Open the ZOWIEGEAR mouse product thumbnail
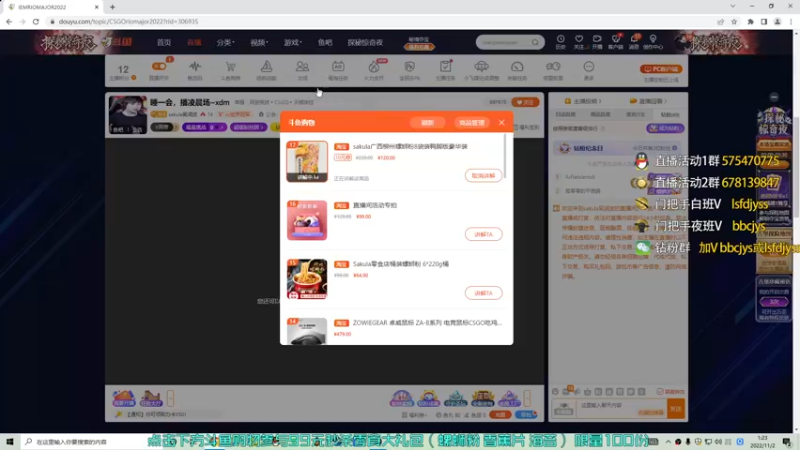The width and height of the screenshot is (800, 450). 307,331
